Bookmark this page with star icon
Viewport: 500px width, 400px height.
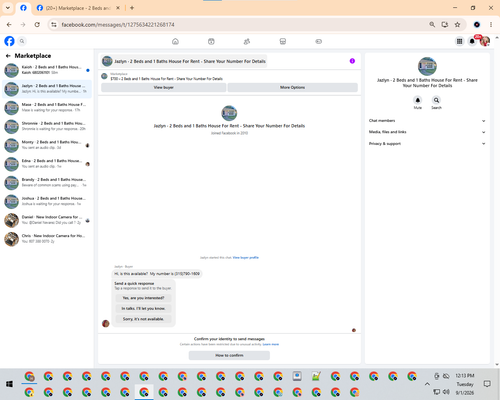457,25
